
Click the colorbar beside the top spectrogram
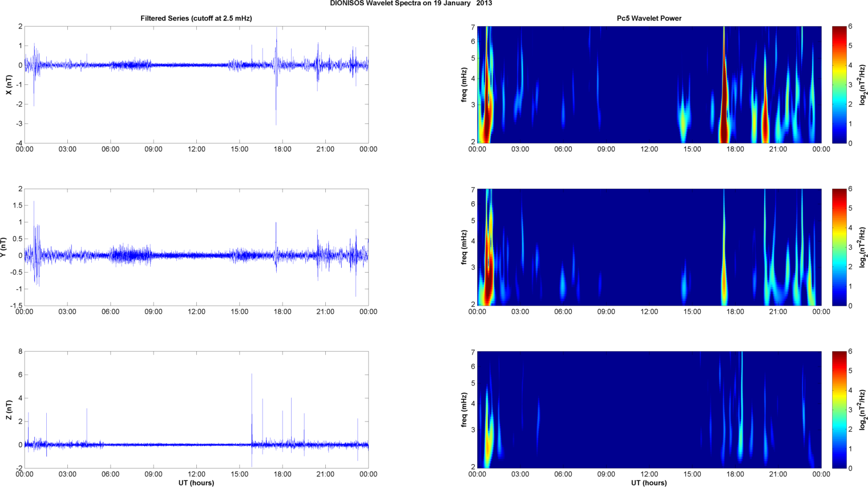tap(839, 84)
